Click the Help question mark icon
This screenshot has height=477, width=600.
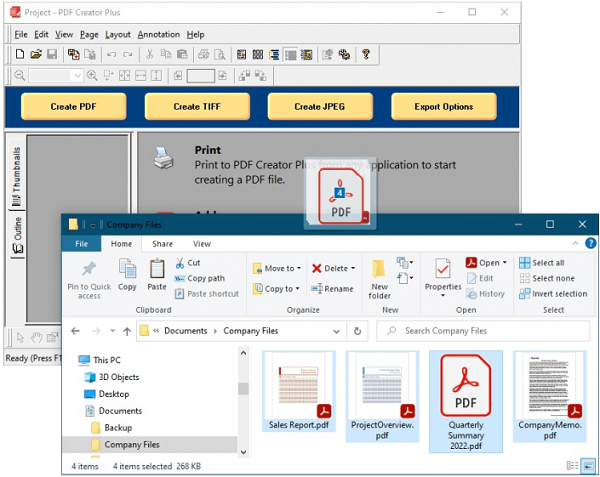point(366,55)
